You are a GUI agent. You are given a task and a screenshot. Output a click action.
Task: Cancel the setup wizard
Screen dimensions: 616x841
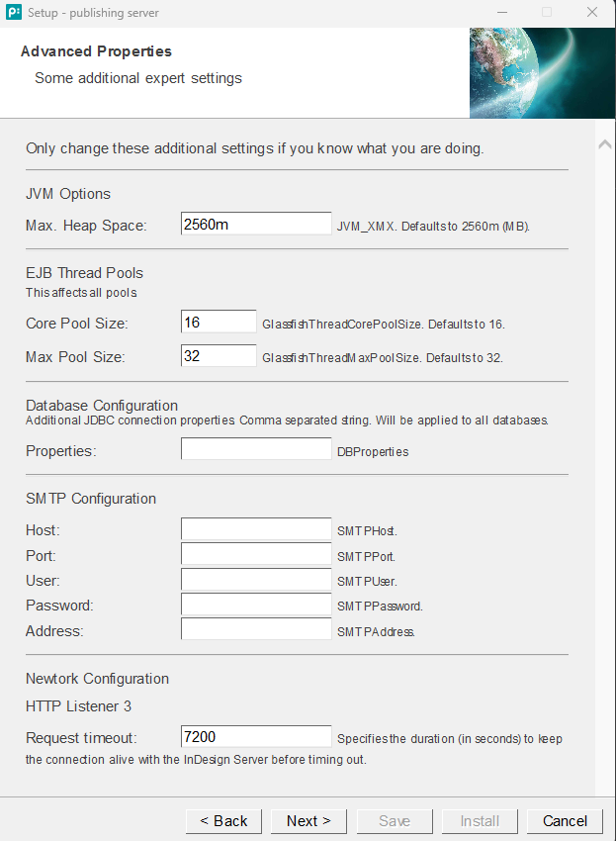coord(565,821)
